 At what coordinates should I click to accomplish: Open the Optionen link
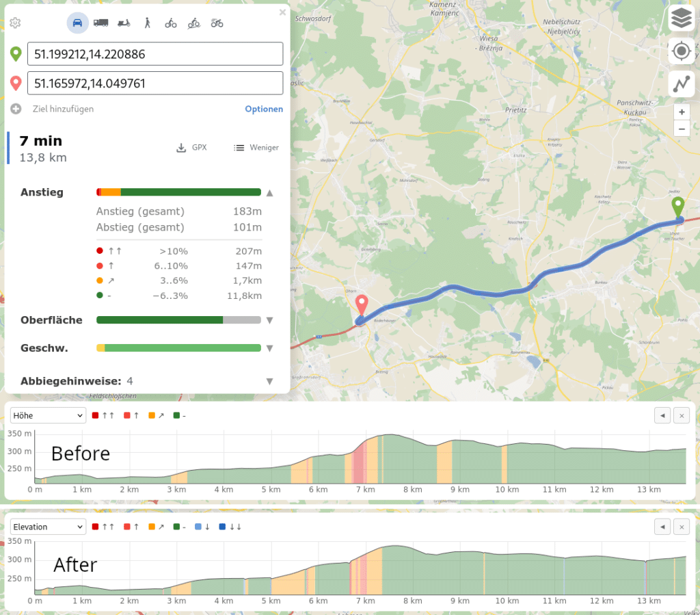264,109
